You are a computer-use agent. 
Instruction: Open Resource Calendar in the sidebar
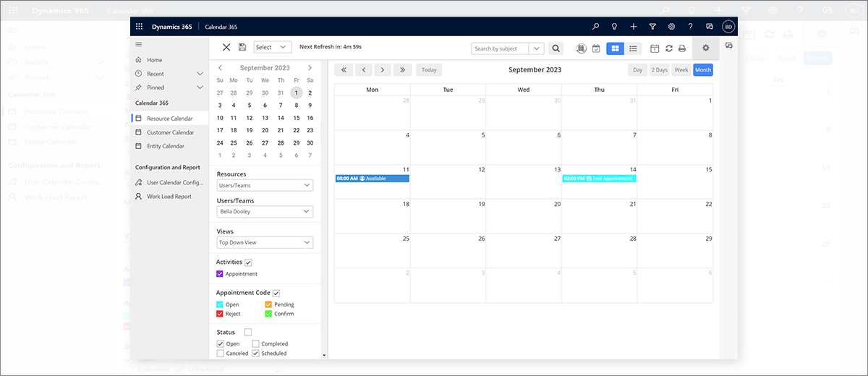click(169, 118)
